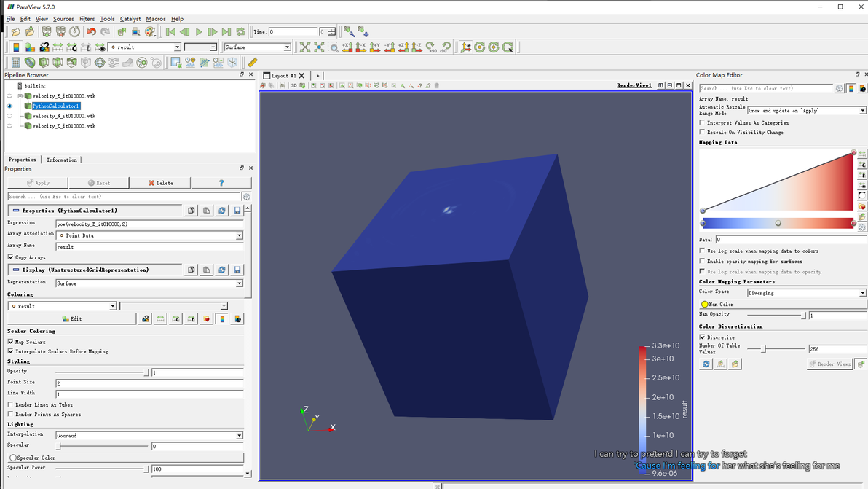Open the Array Association dropdown
The width and height of the screenshot is (868, 489).
tap(149, 235)
